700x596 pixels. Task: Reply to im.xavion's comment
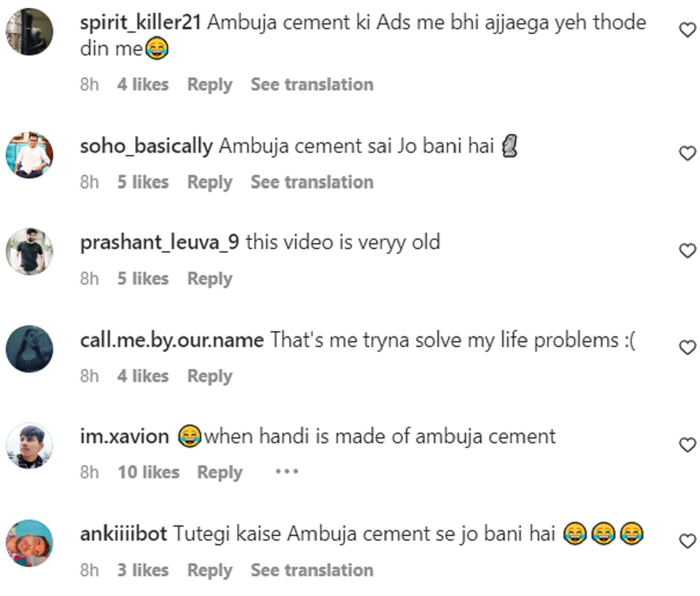(219, 472)
